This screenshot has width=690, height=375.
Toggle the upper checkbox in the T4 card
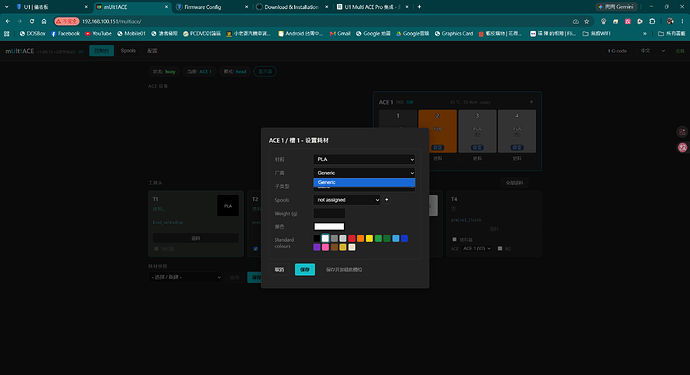(455, 239)
